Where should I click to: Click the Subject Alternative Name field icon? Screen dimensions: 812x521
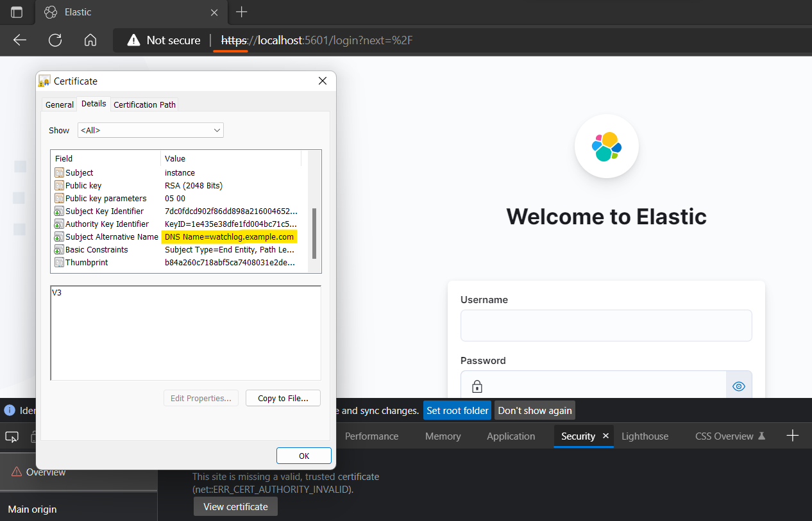click(60, 236)
